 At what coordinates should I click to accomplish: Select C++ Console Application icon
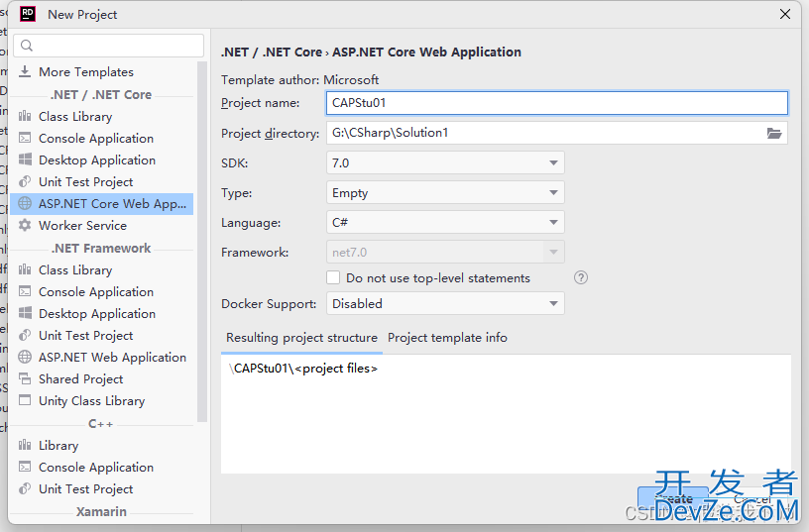(25, 467)
